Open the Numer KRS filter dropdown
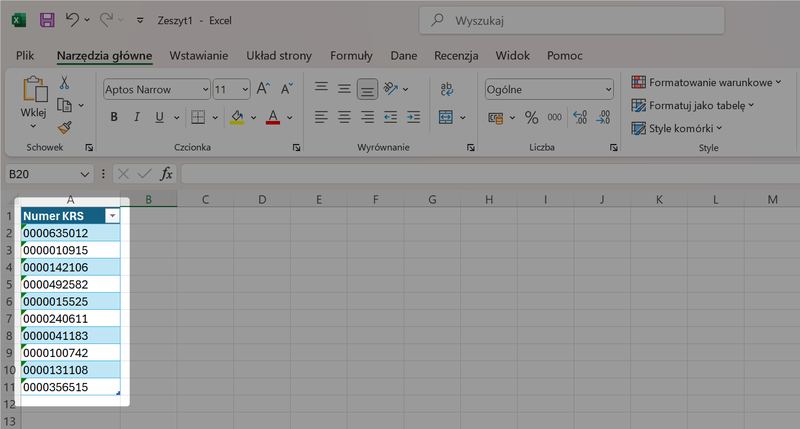Viewport: 800px width, 429px height. pos(112,216)
